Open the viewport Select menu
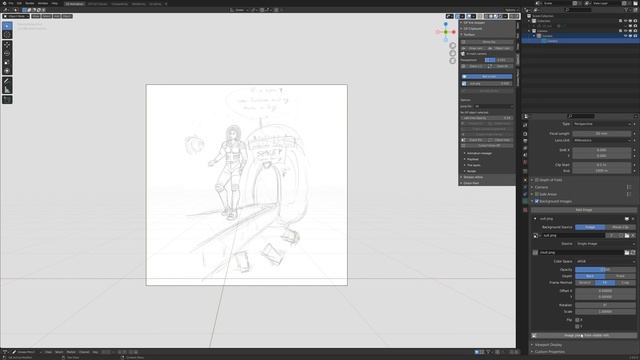The image size is (640, 360). [x=47, y=16]
